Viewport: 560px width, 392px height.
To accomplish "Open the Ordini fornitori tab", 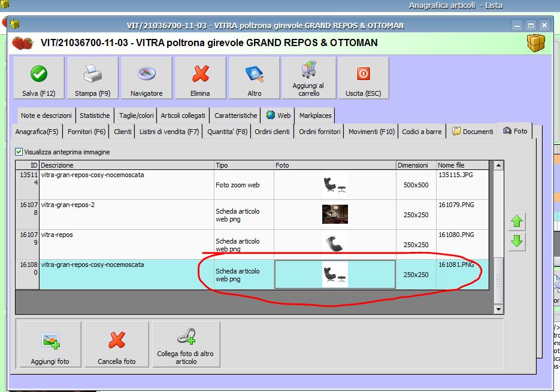I will pyautogui.click(x=320, y=132).
